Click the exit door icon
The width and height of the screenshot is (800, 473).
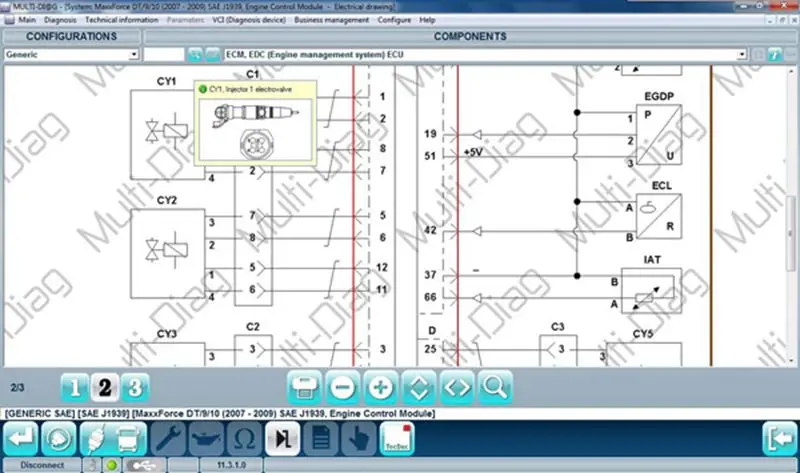pyautogui.click(x=780, y=438)
